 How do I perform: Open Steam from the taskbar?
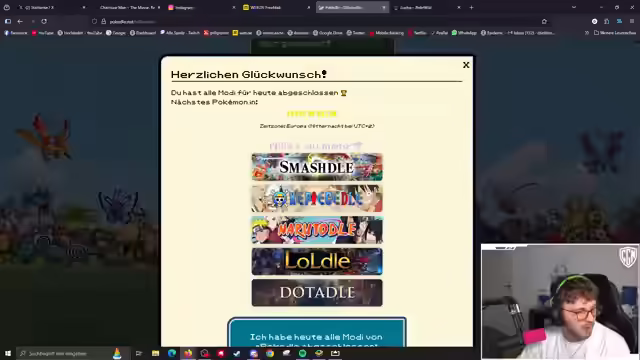[237, 353]
